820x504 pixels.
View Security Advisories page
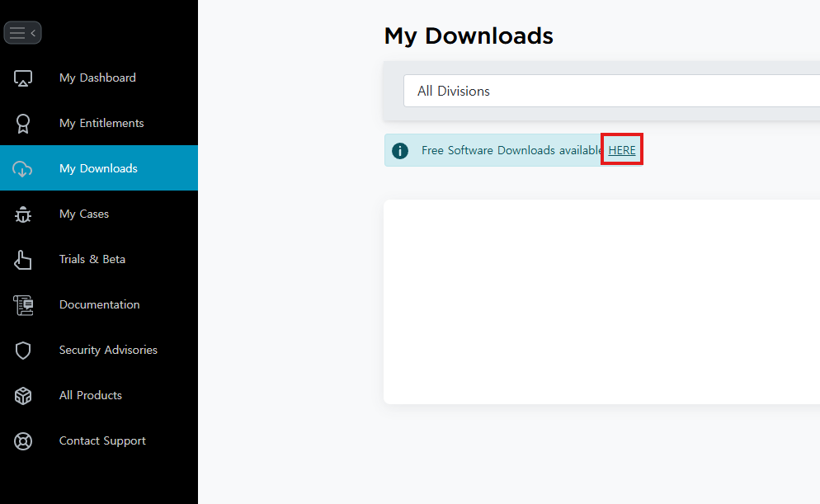click(99, 351)
